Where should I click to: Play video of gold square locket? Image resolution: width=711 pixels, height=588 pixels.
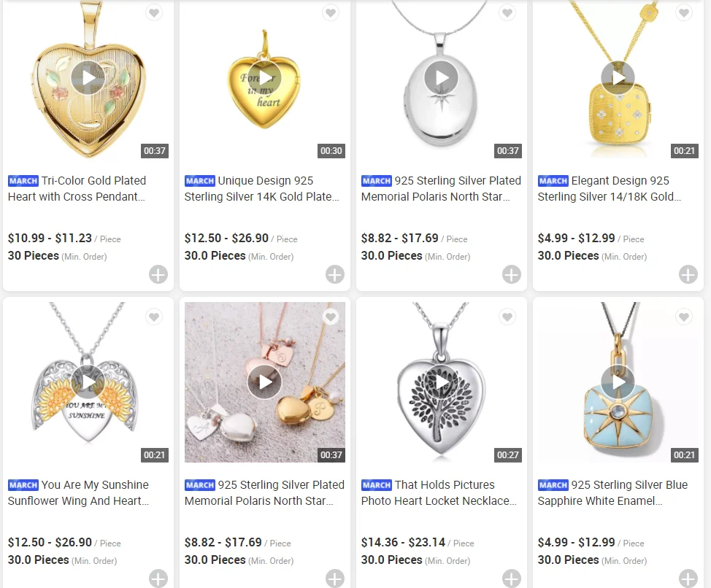click(x=618, y=78)
